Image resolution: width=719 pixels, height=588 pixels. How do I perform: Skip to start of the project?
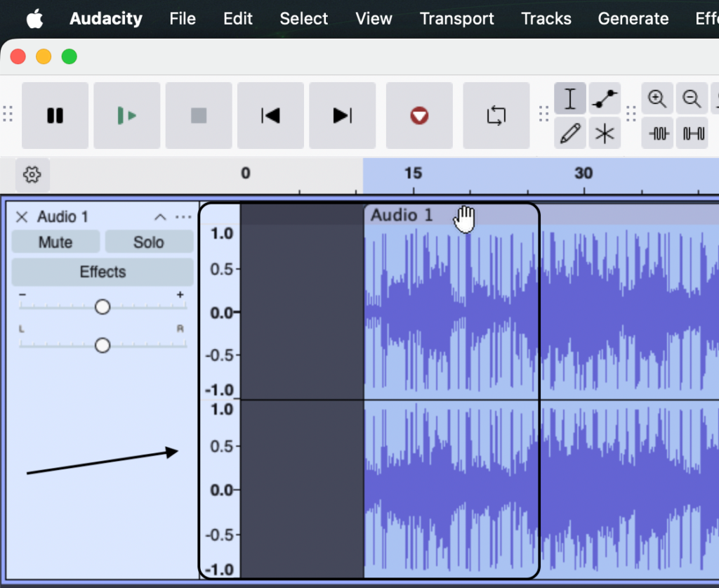[270, 116]
